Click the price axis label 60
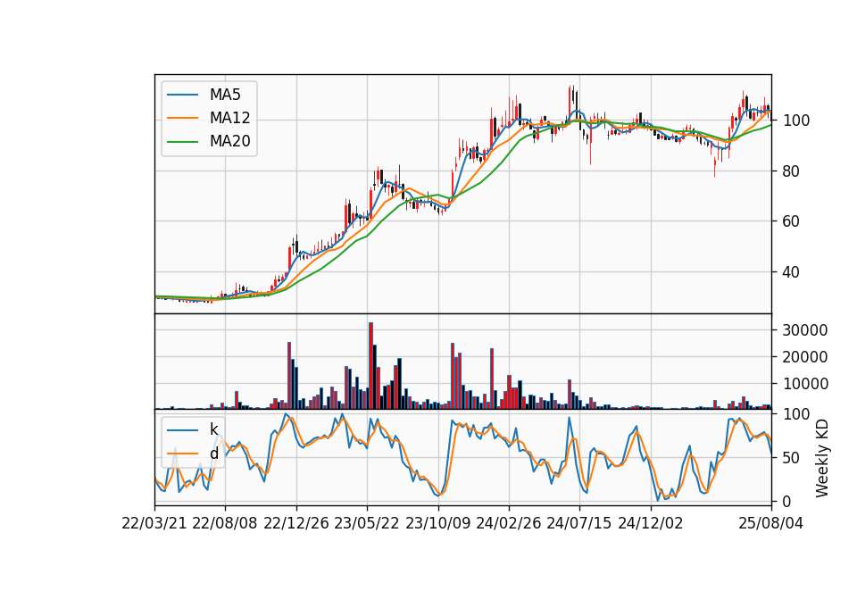Screen dimensions: 857x616 pyautogui.click(x=792, y=222)
